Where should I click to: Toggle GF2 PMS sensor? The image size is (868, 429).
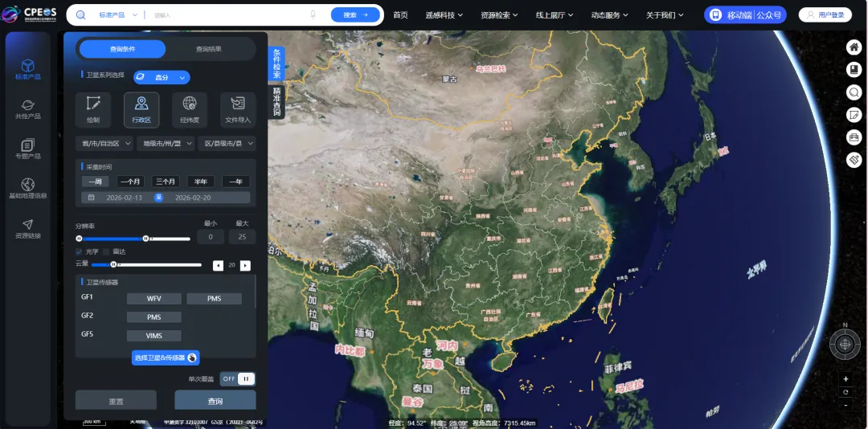[x=154, y=317]
